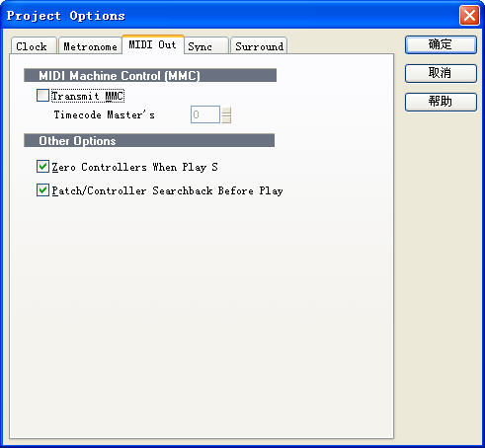Click the Other Options section header
Image resolution: width=485 pixels, height=448 pixels.
[x=149, y=140]
